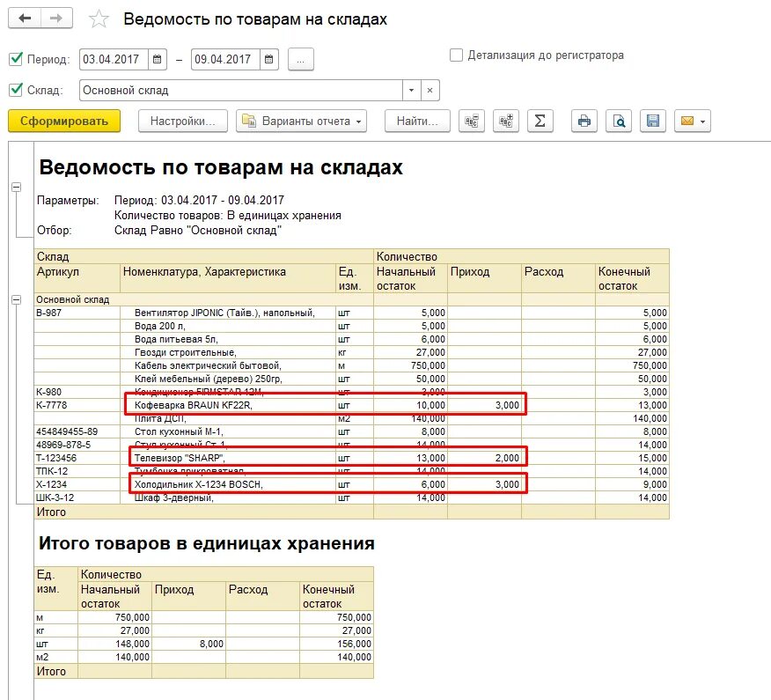Click Кабель final balance 750,000 in main table
This screenshot has width=771, height=700.
point(650,366)
